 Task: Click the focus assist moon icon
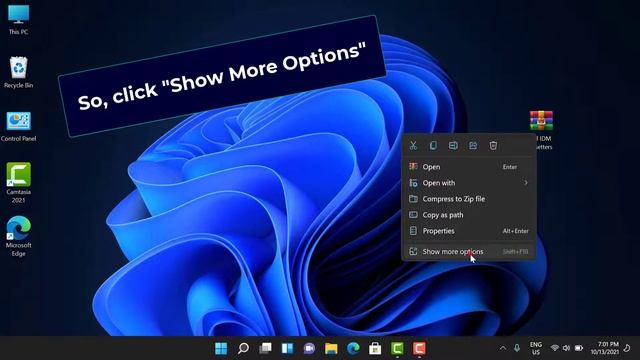point(627,348)
